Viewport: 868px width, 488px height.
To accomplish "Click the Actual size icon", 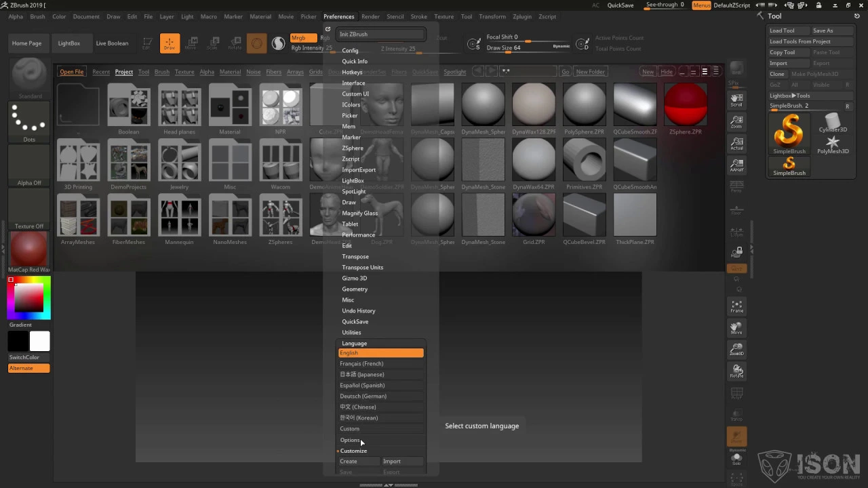I will pos(736,143).
